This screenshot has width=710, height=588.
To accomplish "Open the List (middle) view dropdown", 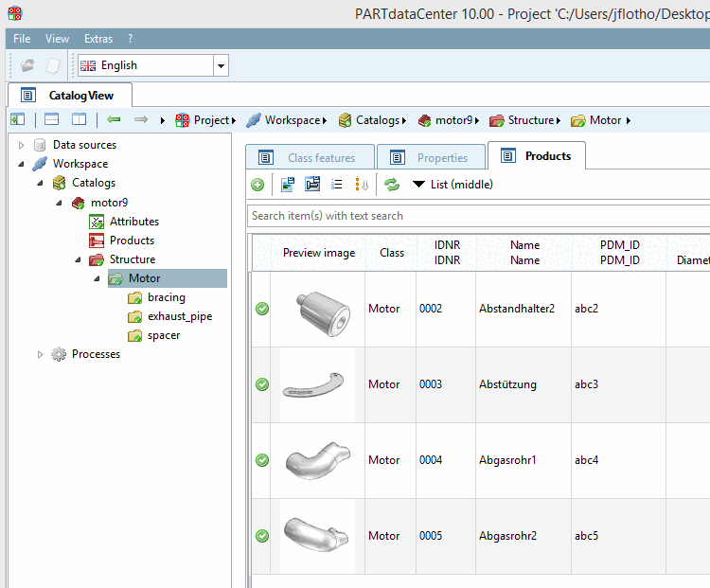I will click(x=453, y=185).
